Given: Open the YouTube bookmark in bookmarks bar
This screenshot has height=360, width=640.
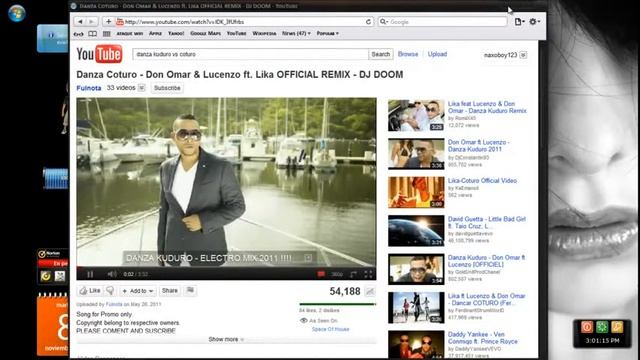Looking at the screenshot, I should [x=236, y=33].
